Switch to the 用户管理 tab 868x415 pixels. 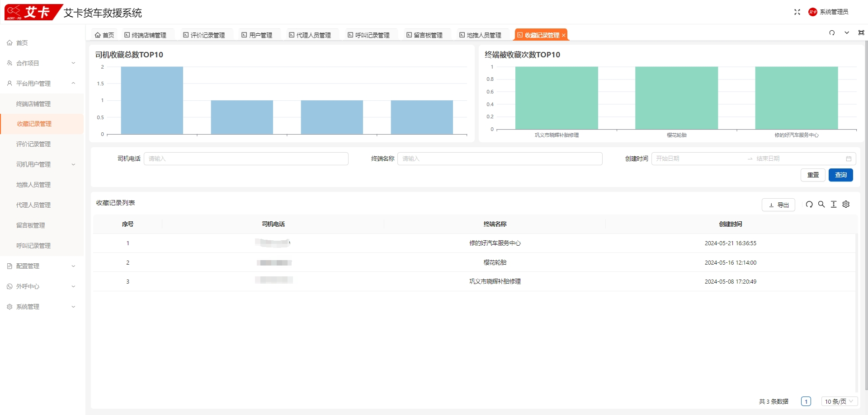[257, 35]
